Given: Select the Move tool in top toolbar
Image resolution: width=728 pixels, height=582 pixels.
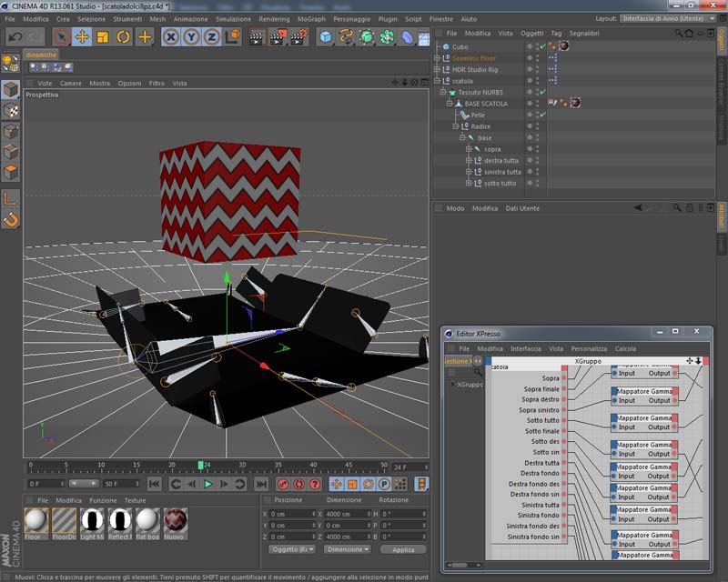Looking at the screenshot, I should [x=82, y=37].
